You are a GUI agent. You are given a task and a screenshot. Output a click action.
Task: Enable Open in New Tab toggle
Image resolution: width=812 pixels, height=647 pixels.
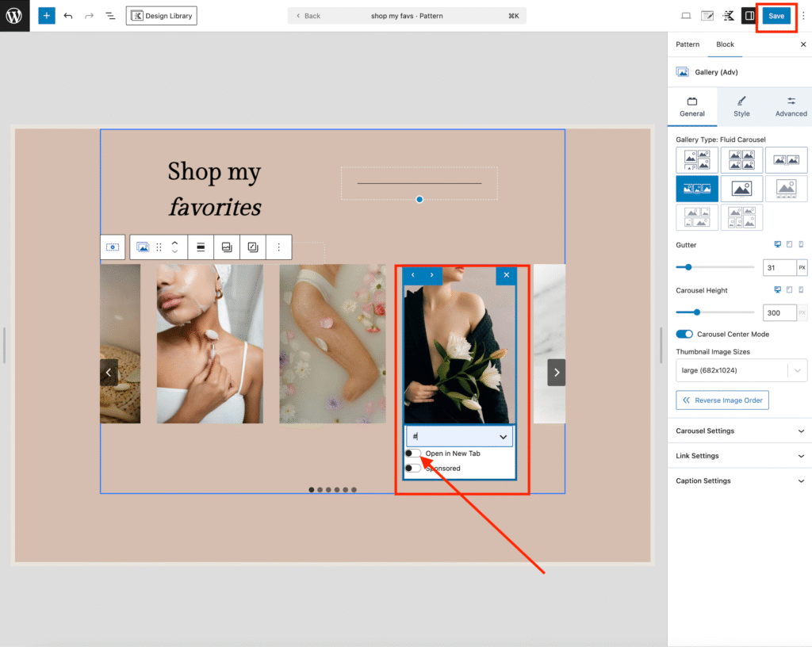[x=413, y=454]
